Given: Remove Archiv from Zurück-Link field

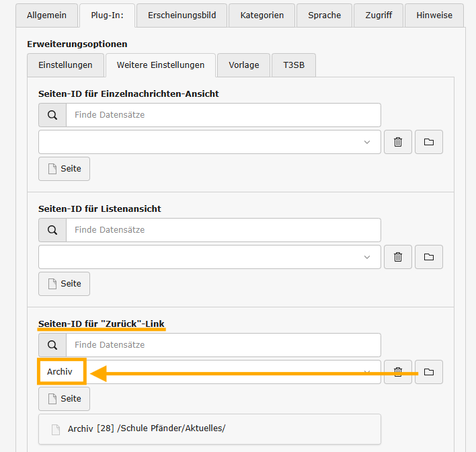Looking at the screenshot, I should [397, 372].
